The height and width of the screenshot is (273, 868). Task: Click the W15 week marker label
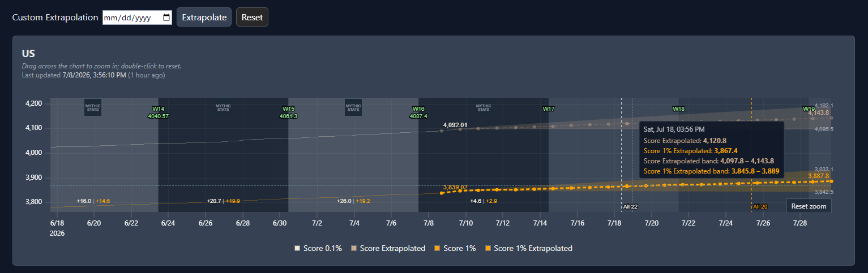[288, 109]
